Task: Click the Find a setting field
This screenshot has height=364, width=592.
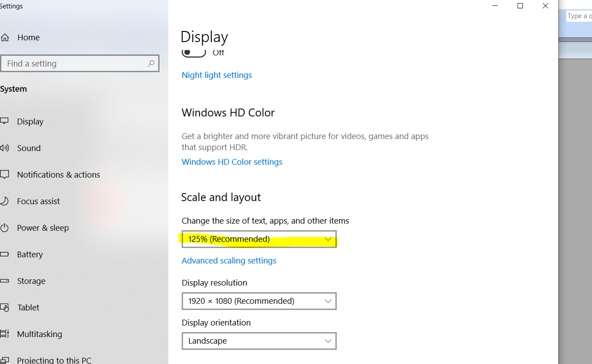Action: click(74, 63)
